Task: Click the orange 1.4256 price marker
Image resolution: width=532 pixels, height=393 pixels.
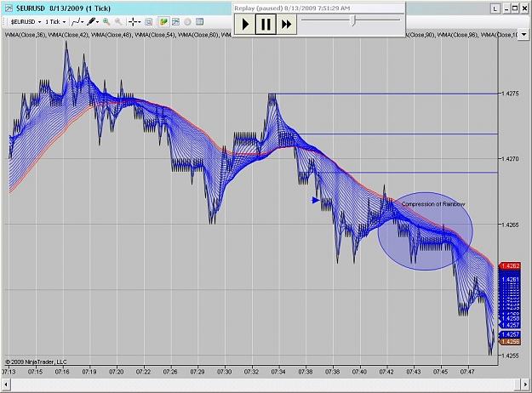Action: click(x=509, y=342)
